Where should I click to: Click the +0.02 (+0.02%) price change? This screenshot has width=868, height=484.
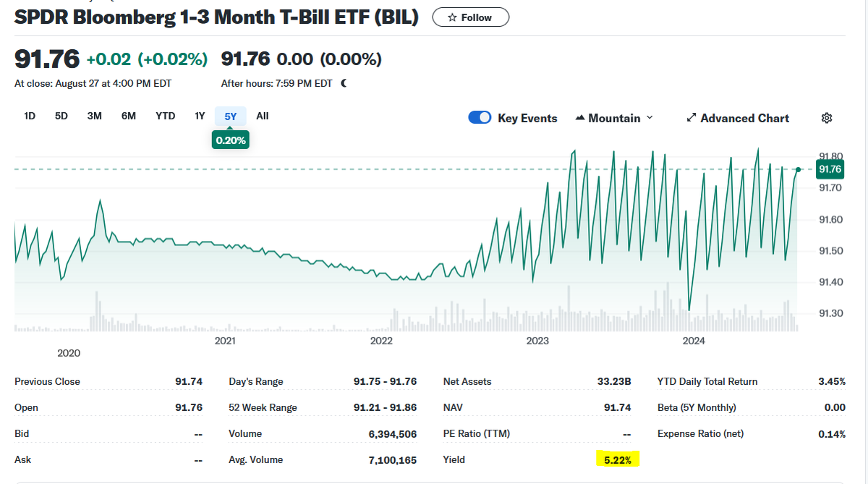[147, 59]
